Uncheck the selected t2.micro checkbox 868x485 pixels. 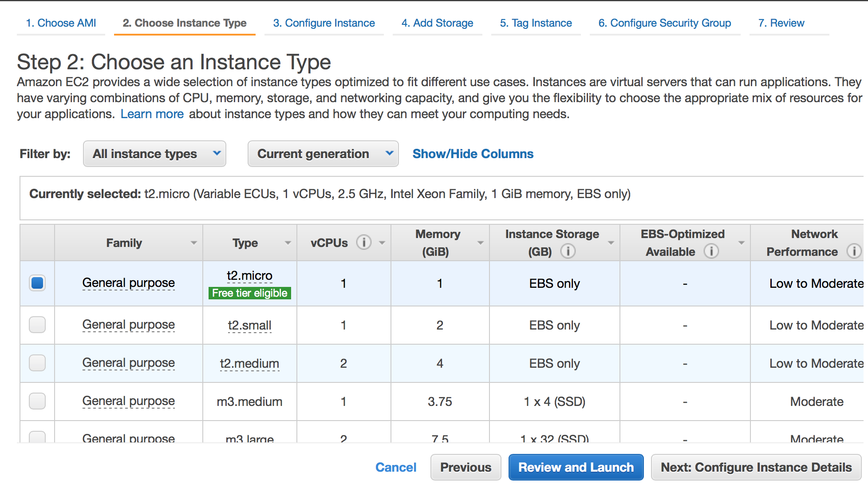tap(37, 283)
